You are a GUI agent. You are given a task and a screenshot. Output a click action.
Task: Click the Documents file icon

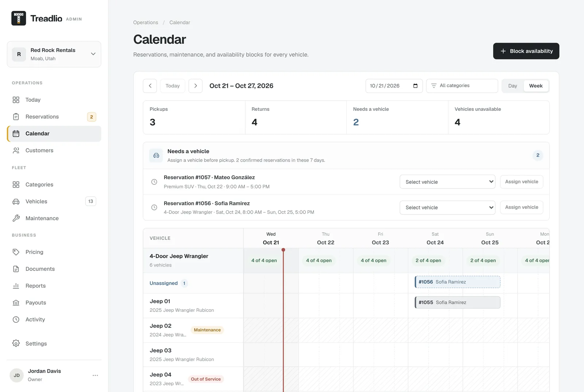click(16, 269)
